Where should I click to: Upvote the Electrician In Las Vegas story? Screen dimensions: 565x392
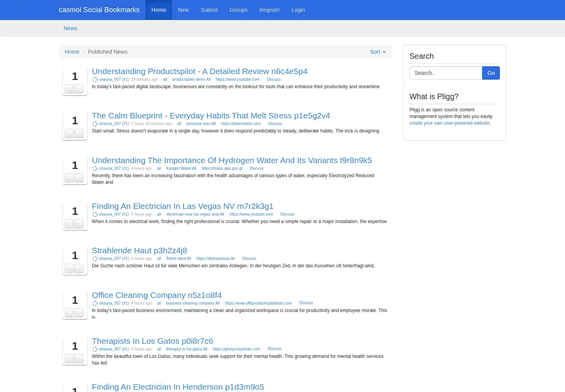click(x=69, y=224)
